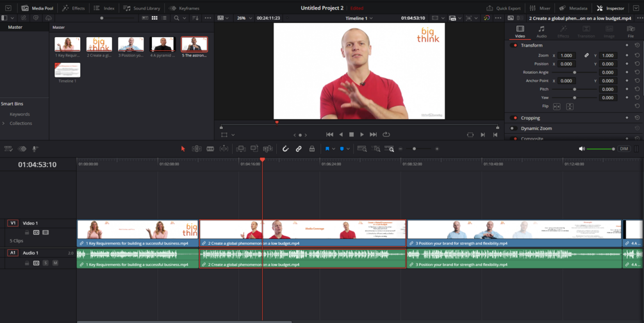The image size is (644, 323).
Task: Click timeline zoom-out minus button
Action: (400, 149)
